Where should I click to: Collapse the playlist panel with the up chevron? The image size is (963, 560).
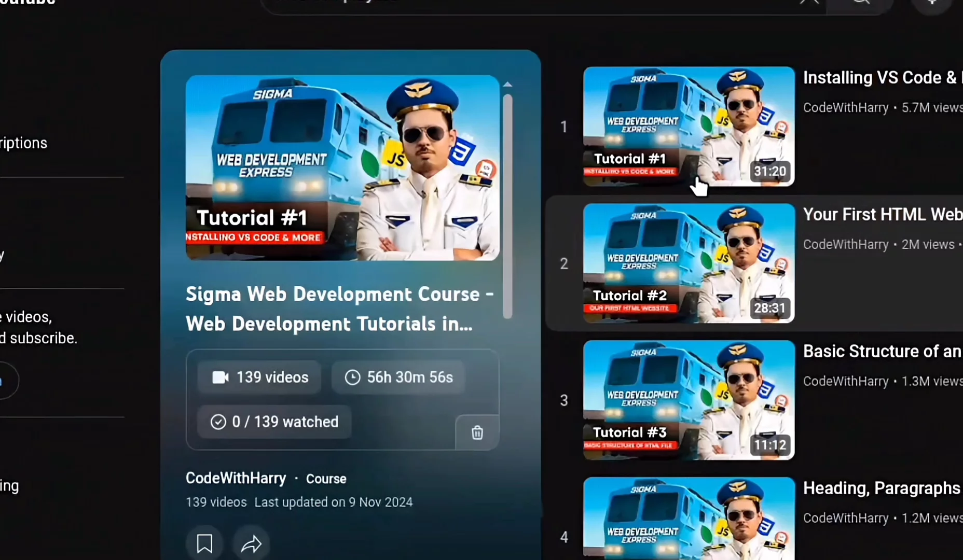(x=508, y=84)
